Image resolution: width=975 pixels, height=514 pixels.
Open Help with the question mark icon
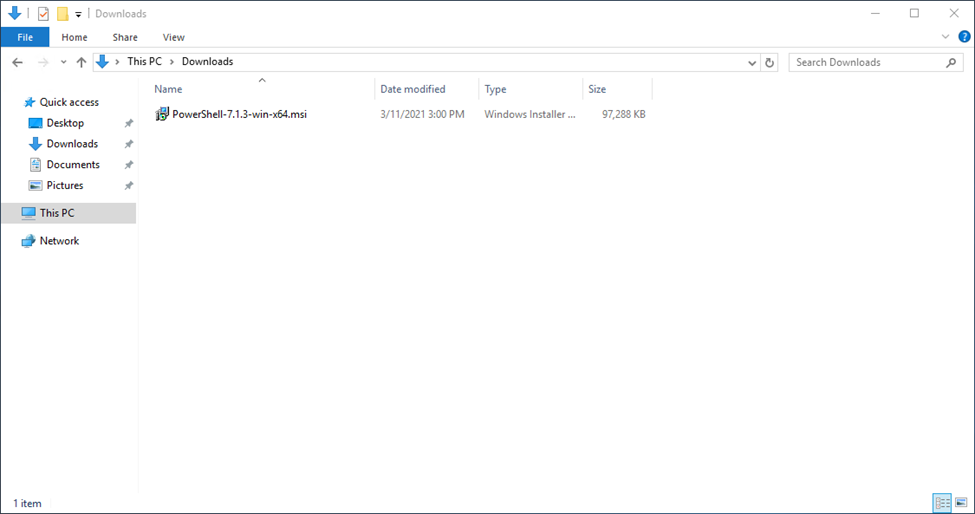964,37
